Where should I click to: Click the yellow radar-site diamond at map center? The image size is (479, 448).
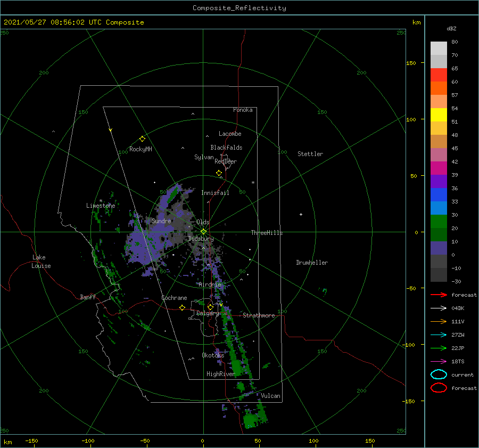click(203, 232)
